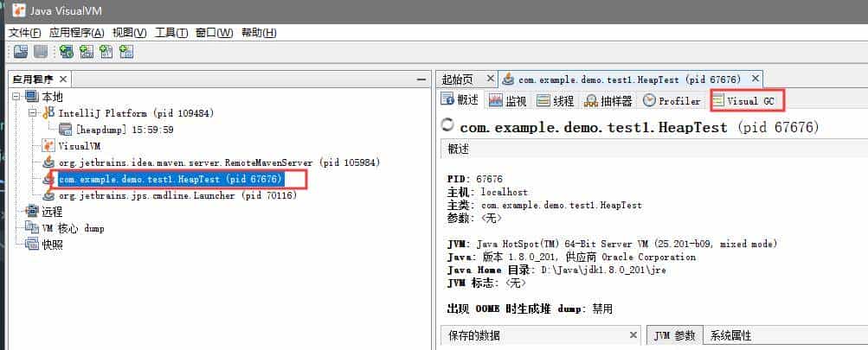Collapse the 本地 tree node
Image resolution: width=868 pixels, height=350 pixels.
(x=16, y=97)
